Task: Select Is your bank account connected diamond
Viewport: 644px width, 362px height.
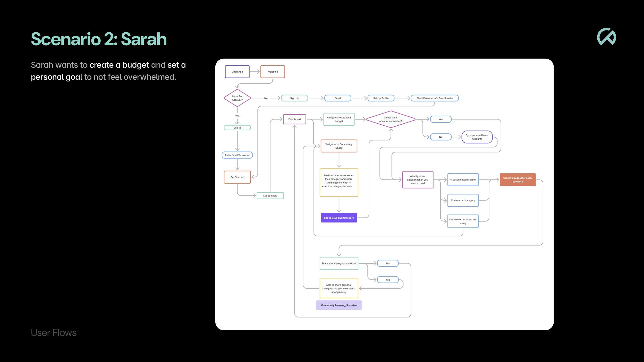Action: 391,119
